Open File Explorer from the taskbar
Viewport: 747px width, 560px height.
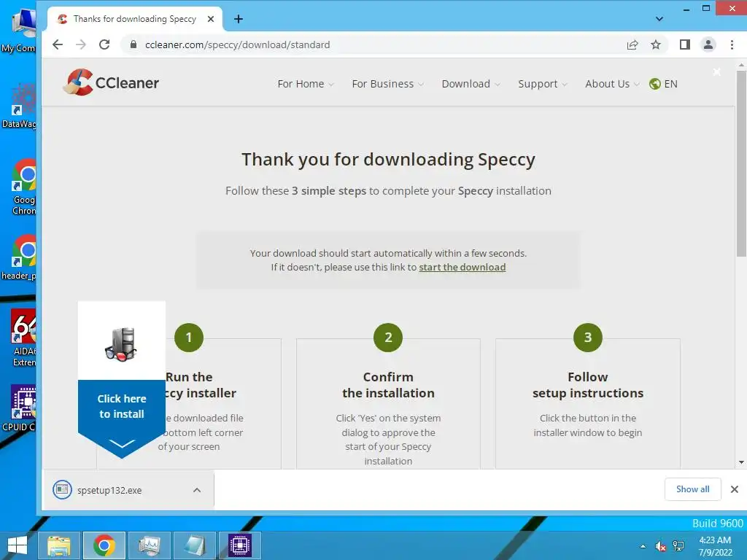(59, 545)
